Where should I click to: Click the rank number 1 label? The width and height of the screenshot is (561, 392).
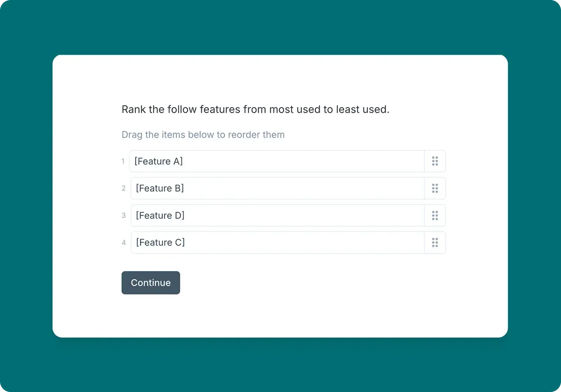click(x=123, y=161)
